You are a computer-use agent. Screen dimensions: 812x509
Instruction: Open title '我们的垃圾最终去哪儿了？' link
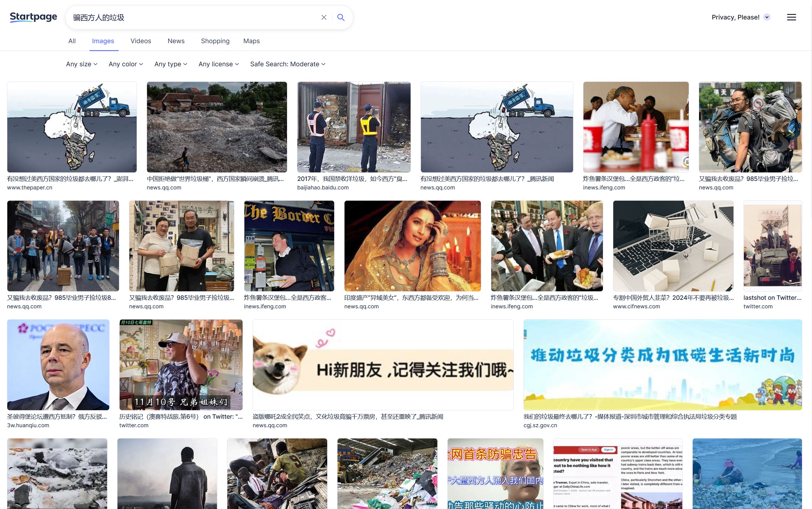[630, 417]
